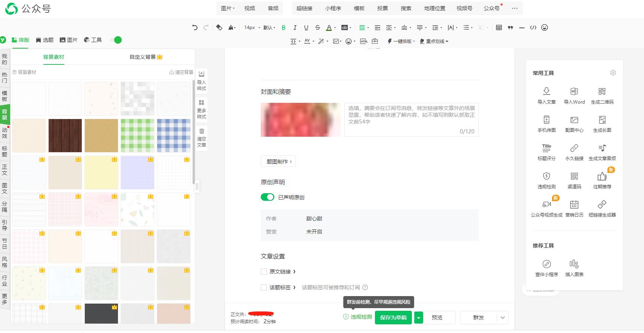Open 生成长图 tool
Screen dimensions: 644x333
tap(602, 124)
